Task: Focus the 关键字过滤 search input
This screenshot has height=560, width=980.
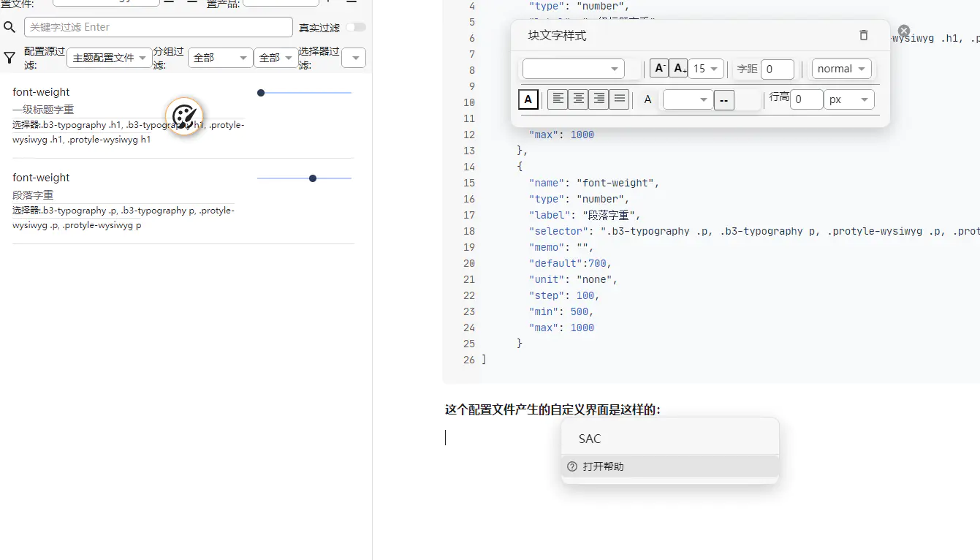Action: click(x=159, y=27)
